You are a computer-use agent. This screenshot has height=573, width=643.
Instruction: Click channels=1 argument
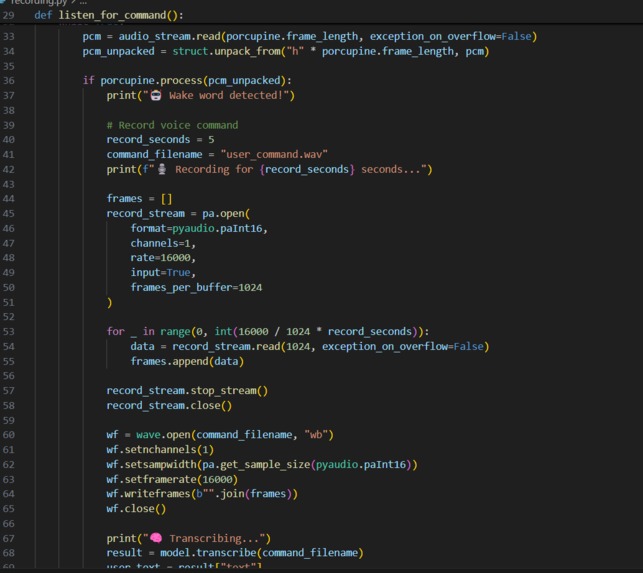tap(160, 243)
